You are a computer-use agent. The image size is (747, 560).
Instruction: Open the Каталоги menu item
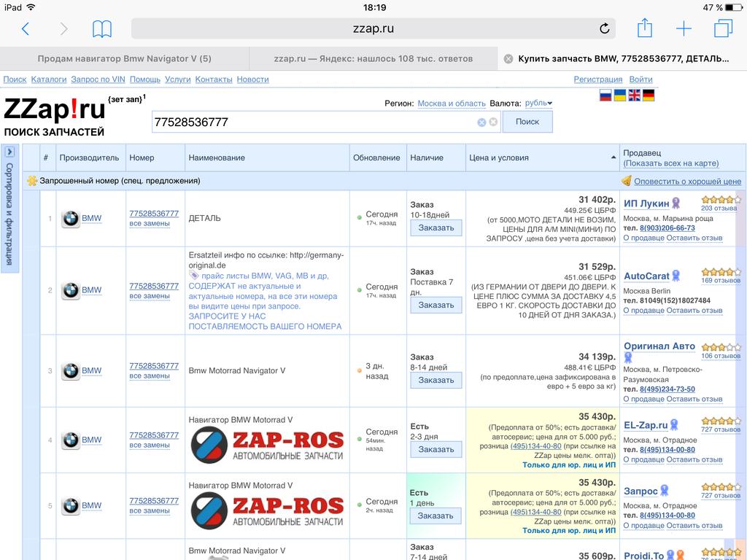click(49, 79)
